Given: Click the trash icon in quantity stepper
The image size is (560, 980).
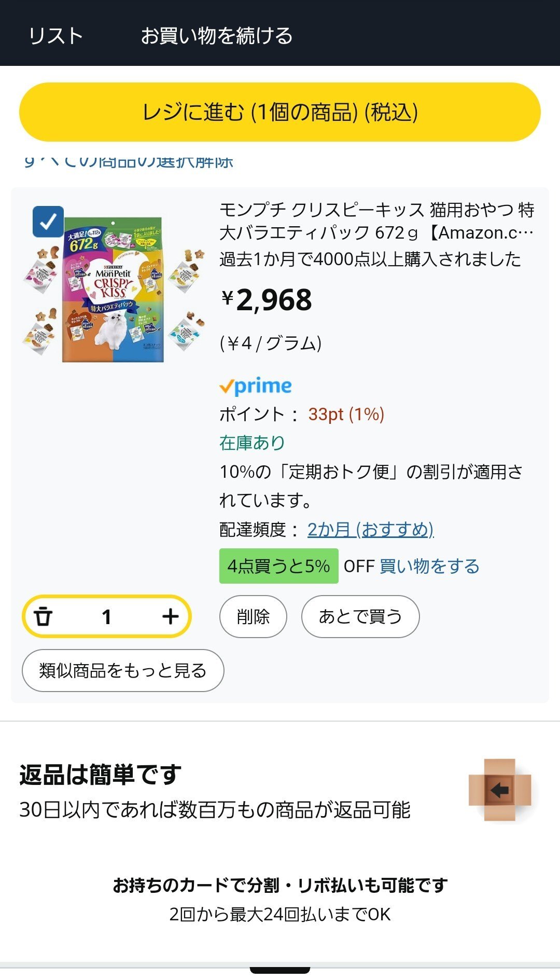Looking at the screenshot, I should [x=44, y=616].
